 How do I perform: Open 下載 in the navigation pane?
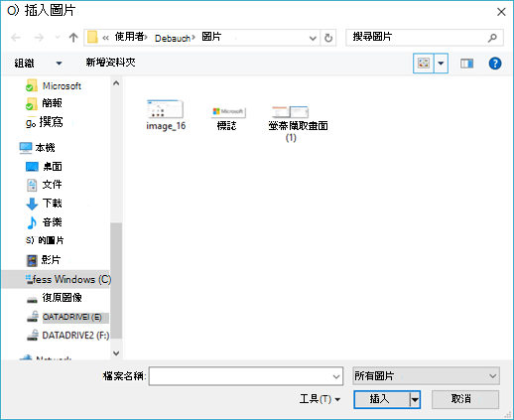tap(44, 204)
